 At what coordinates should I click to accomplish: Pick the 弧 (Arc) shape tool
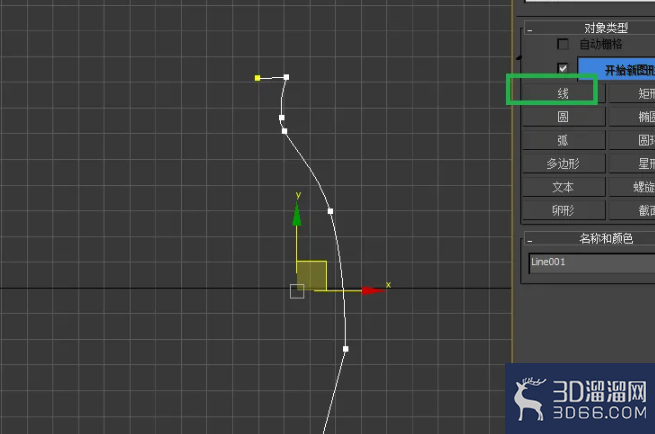pyautogui.click(x=563, y=140)
